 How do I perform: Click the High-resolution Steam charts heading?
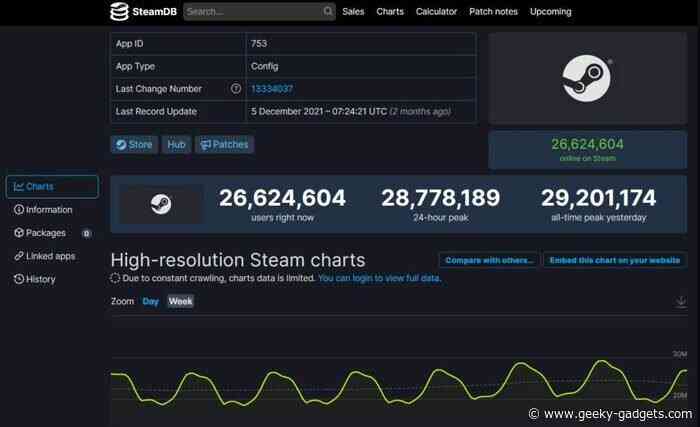click(238, 260)
